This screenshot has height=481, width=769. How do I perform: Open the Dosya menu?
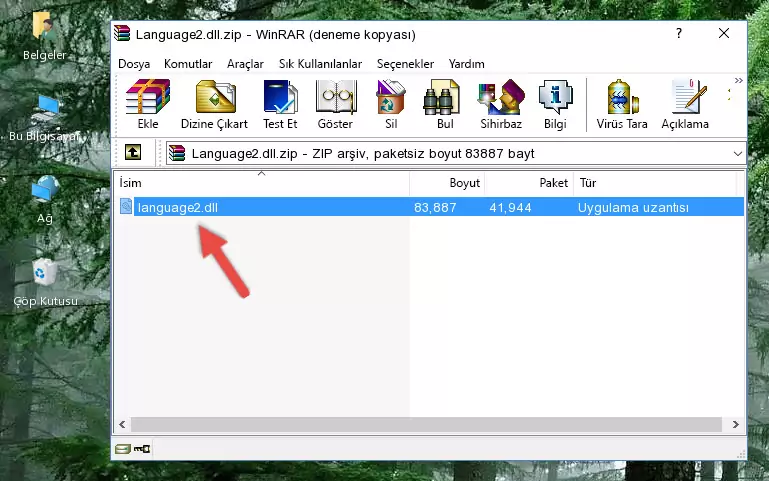pyautogui.click(x=134, y=64)
